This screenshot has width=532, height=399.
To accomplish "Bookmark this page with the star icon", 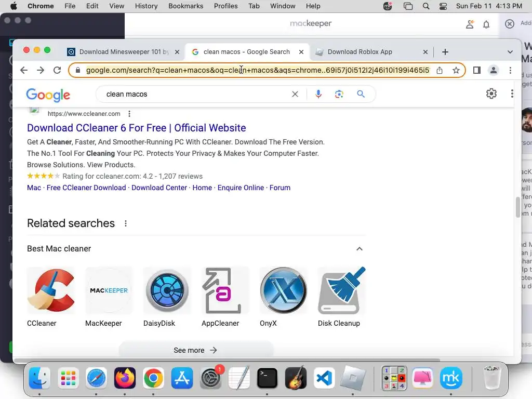I will 456,70.
